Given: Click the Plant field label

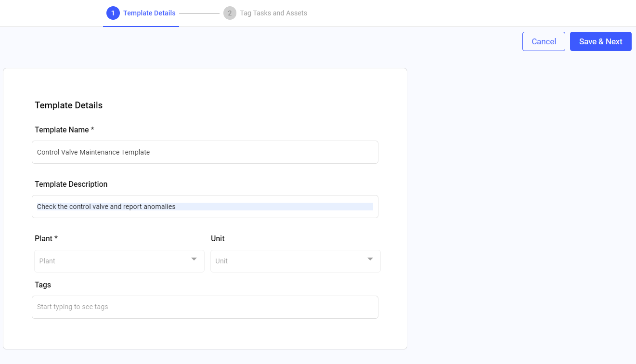Looking at the screenshot, I should (x=46, y=238).
